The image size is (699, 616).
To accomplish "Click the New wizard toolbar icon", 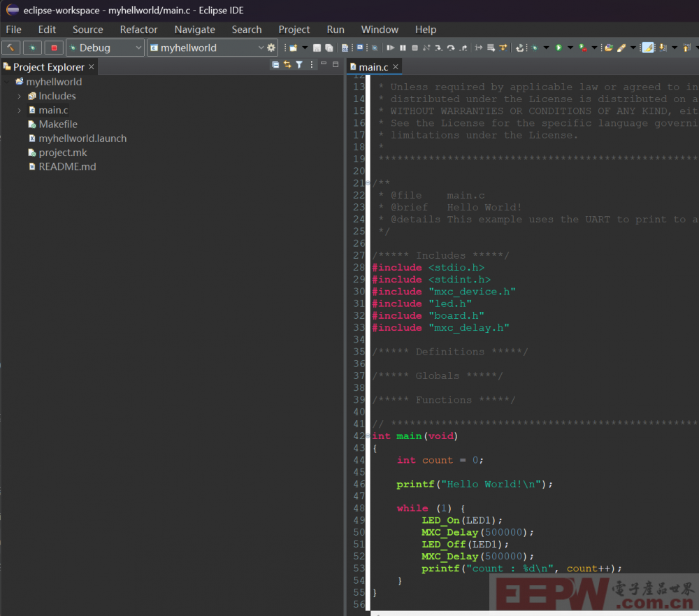I will [294, 48].
